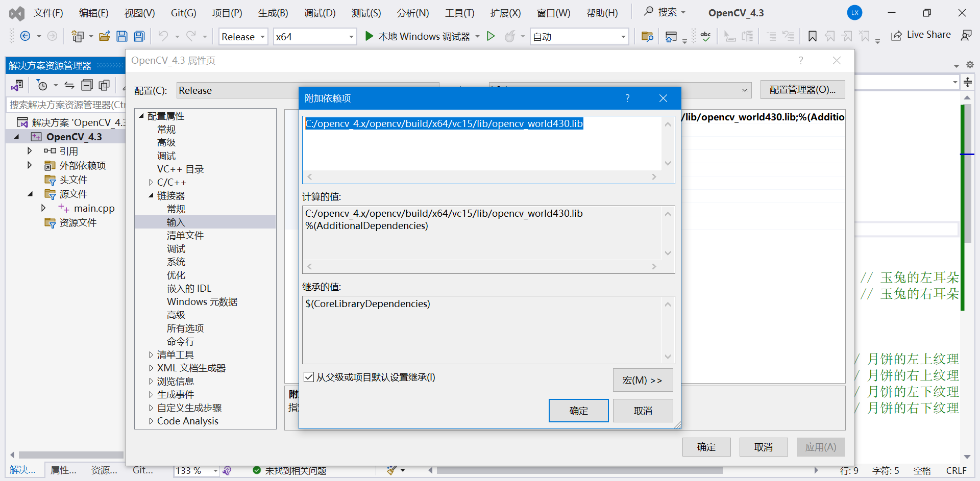Click the abc spell check icon
The width and height of the screenshot is (980, 481).
pos(706,36)
